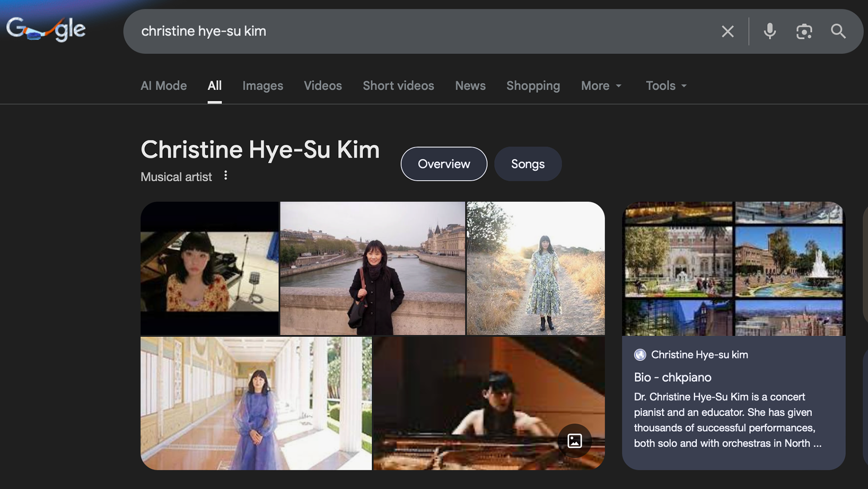Open photo of woman in purple dress
868x489 pixels.
(256, 403)
